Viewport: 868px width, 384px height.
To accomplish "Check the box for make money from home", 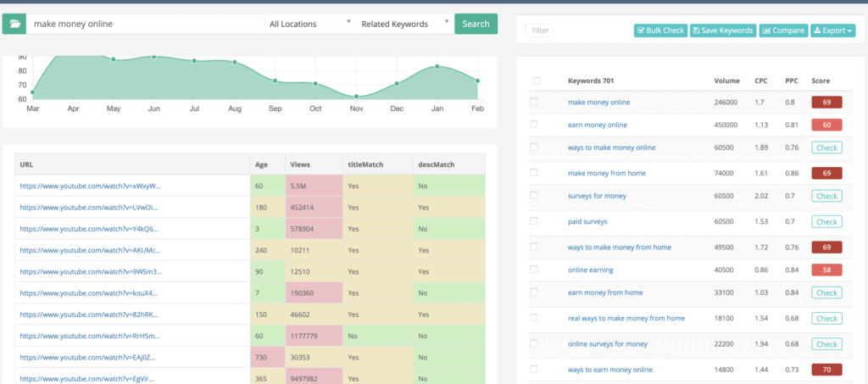I will click(534, 173).
